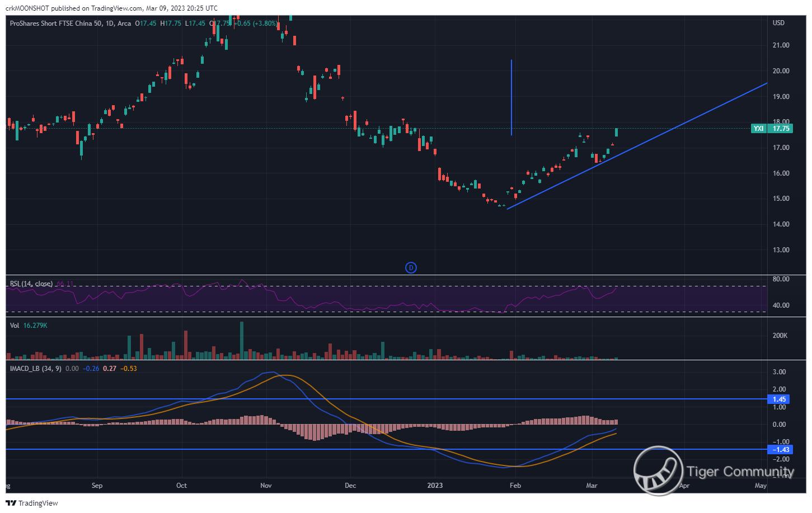Select the Vol indicator legend label
The width and height of the screenshot is (812, 513).
[15, 325]
